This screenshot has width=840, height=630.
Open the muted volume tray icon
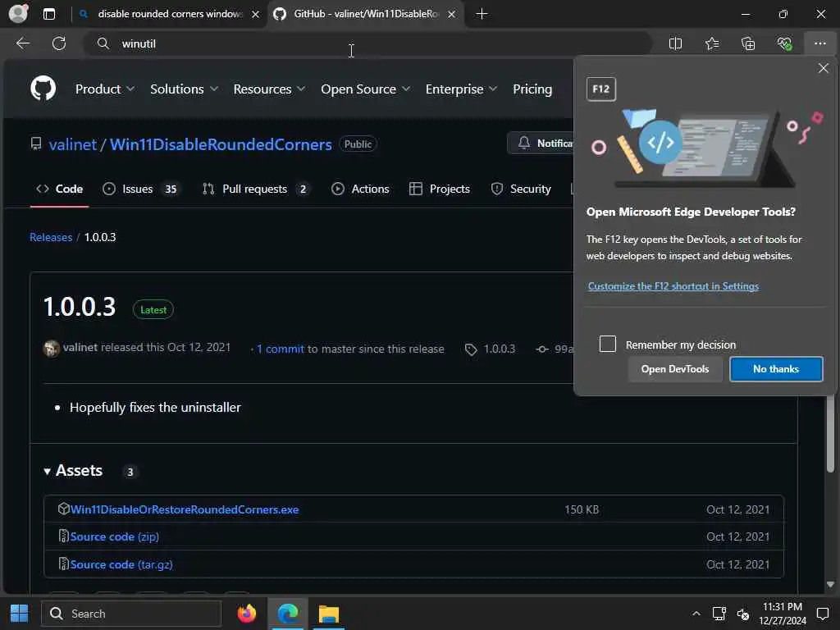point(743,614)
